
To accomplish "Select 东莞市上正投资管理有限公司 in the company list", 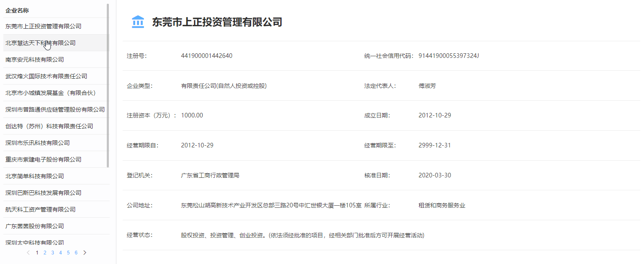I will tap(43, 26).
